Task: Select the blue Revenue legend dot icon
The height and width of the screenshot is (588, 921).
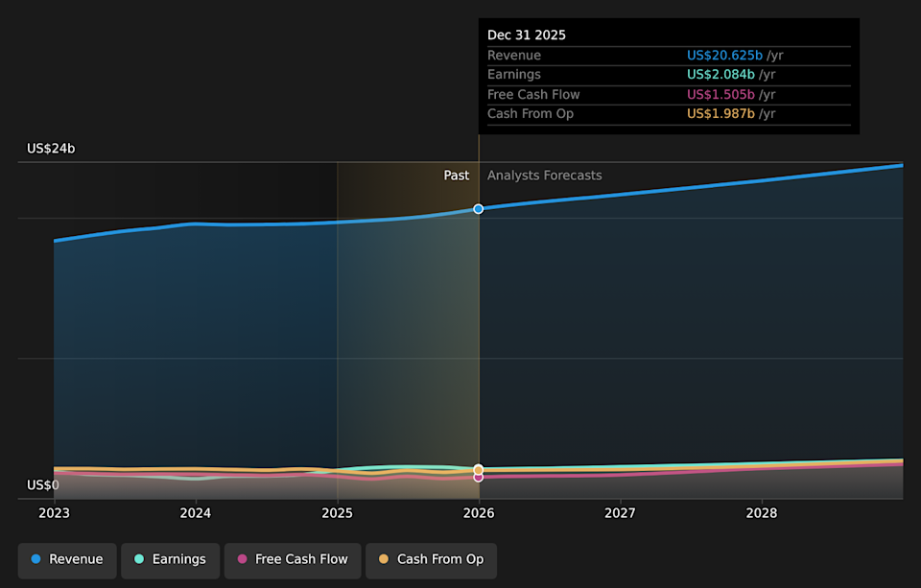Action: (35, 559)
